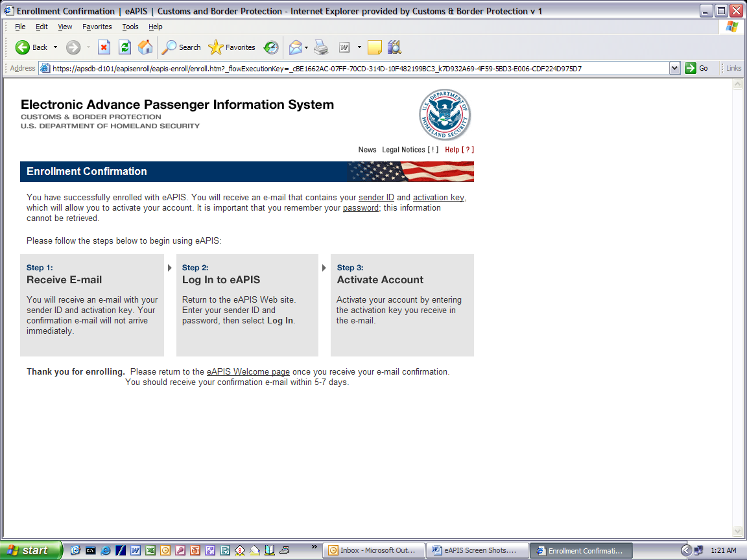Open the Tools menu
Screen dimensions: 747x560
(130, 27)
